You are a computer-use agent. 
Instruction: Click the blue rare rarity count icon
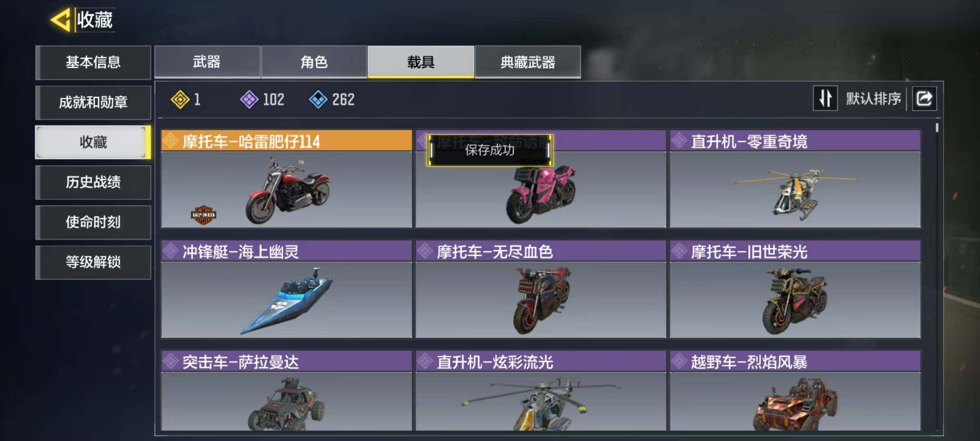coord(318,100)
